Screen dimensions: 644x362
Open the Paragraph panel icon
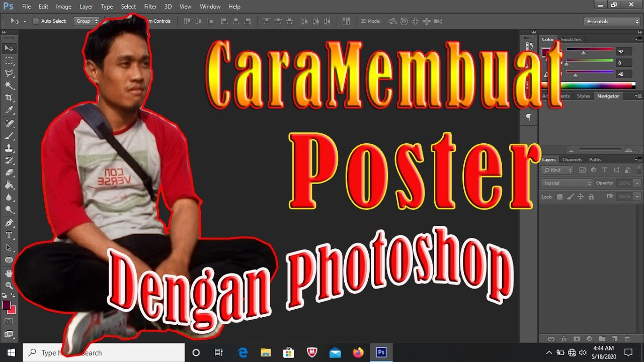coord(529,117)
